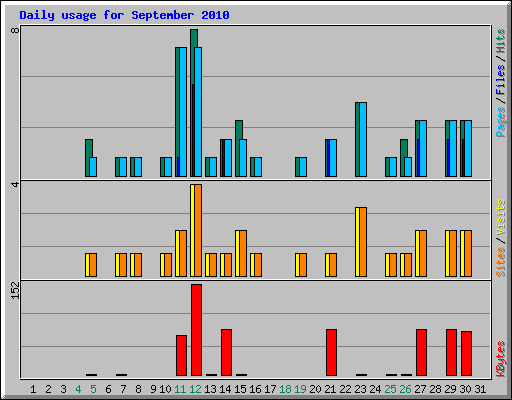Click day 14 on the date axis
Image resolution: width=512 pixels, height=400 pixels.
(x=225, y=389)
